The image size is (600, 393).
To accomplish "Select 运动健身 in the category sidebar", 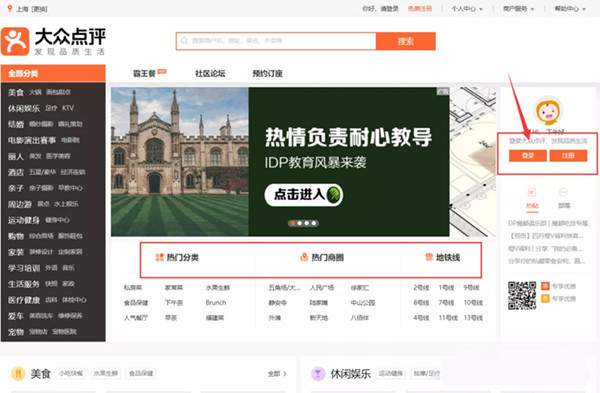I will pos(24,220).
